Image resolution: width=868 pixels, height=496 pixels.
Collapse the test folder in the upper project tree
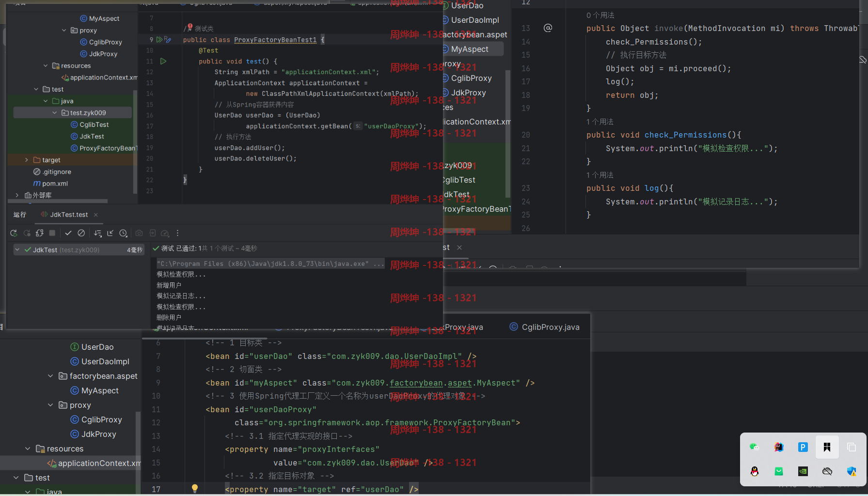36,89
